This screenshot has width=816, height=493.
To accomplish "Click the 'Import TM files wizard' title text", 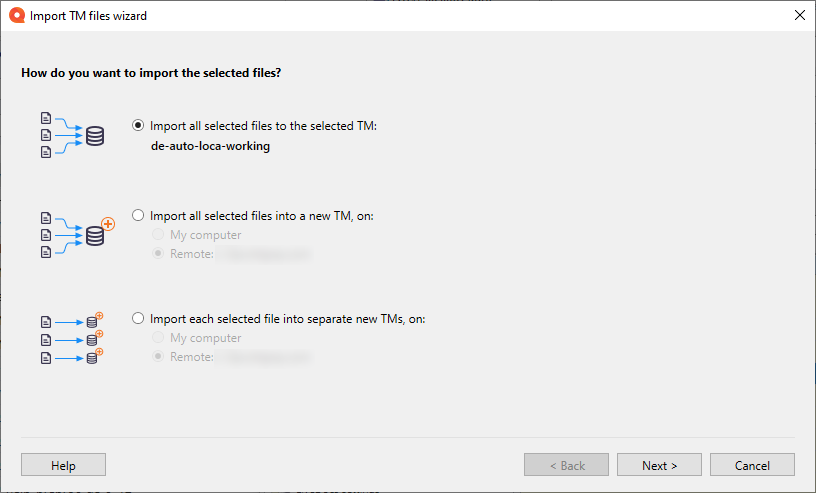I will pyautogui.click(x=88, y=16).
